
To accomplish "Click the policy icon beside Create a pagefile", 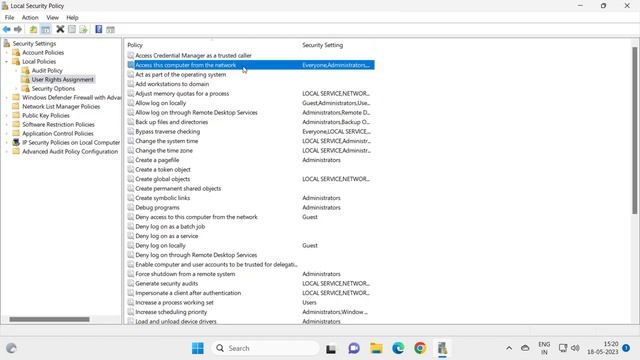I will (x=131, y=160).
